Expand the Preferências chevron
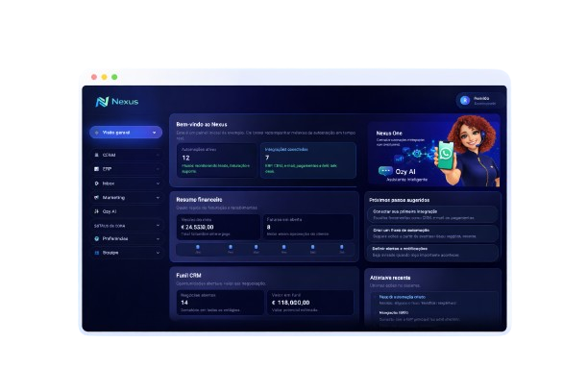 pyautogui.click(x=158, y=239)
